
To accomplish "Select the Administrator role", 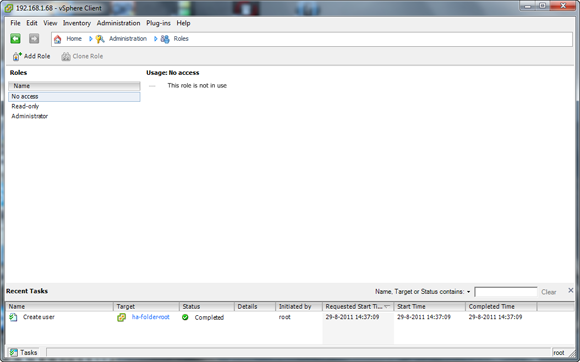I will pos(74,116).
